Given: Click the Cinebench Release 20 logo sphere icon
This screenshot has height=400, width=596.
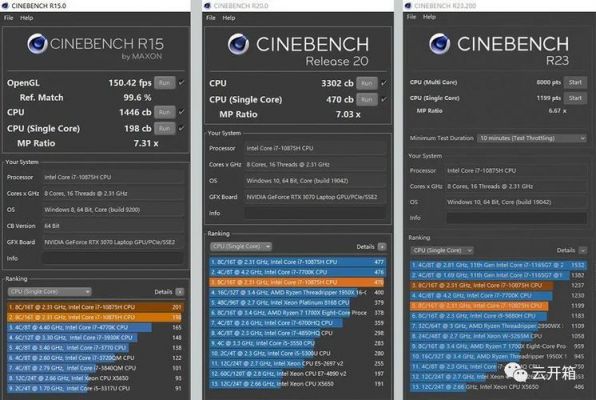Looking at the screenshot, I should point(238,44).
